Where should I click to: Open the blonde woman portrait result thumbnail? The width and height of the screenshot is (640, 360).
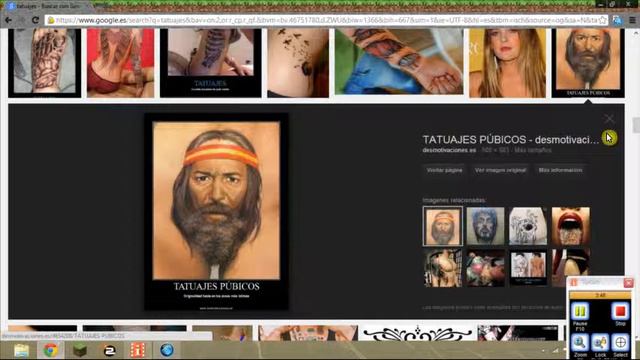click(507, 63)
